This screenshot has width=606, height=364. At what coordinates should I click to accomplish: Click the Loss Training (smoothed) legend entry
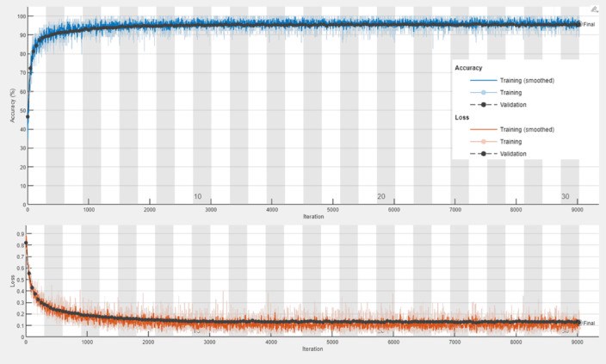click(516, 129)
